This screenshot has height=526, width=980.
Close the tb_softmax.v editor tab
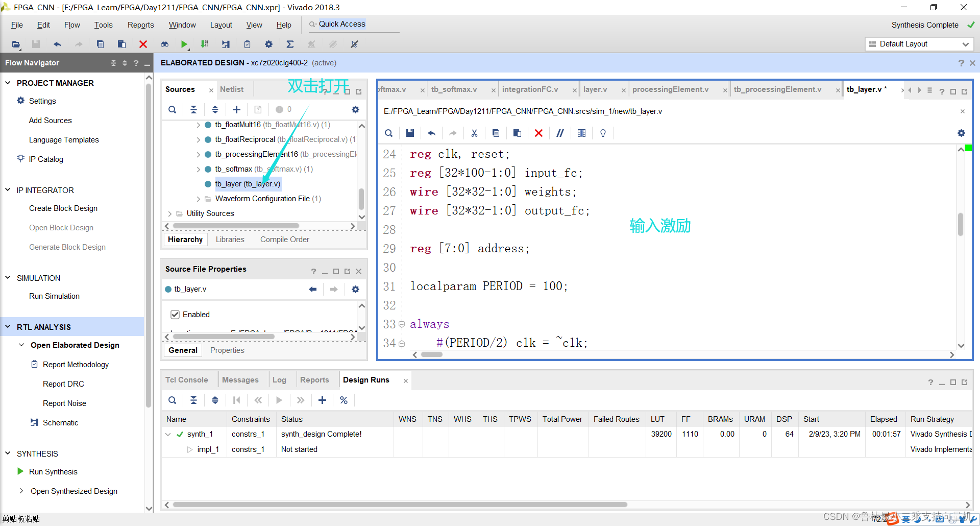(x=494, y=90)
